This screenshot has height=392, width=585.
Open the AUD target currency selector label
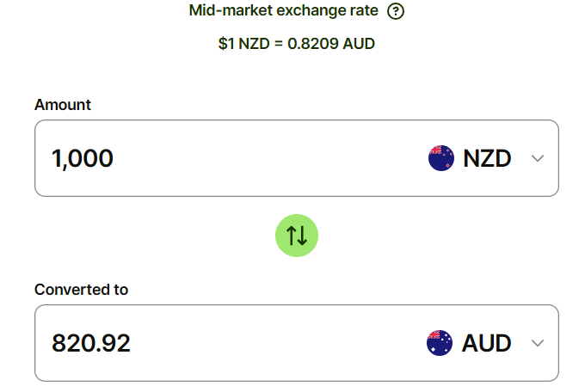pyautogui.click(x=487, y=343)
